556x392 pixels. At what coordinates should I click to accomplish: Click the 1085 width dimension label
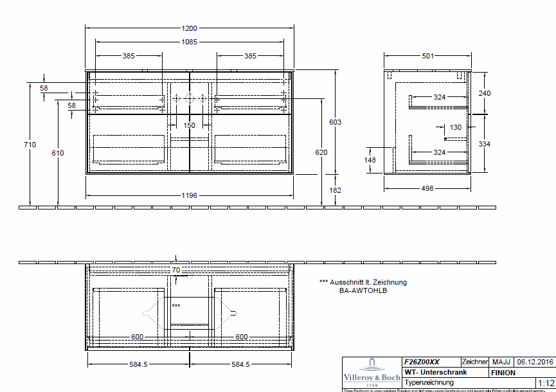pyautogui.click(x=190, y=42)
